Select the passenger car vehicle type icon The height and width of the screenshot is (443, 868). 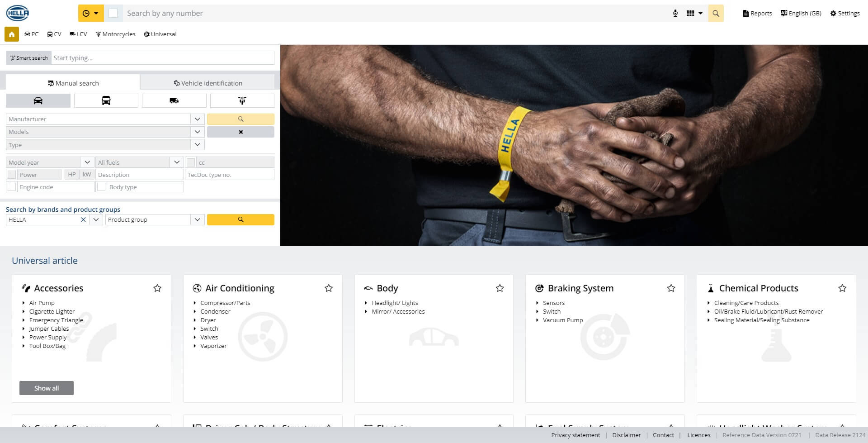pyautogui.click(x=38, y=100)
